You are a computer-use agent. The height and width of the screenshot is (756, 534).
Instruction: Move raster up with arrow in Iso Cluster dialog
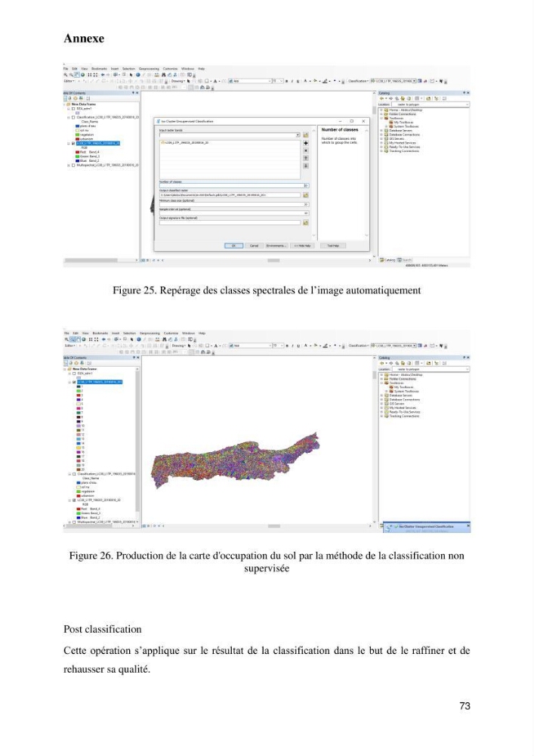tap(306, 158)
